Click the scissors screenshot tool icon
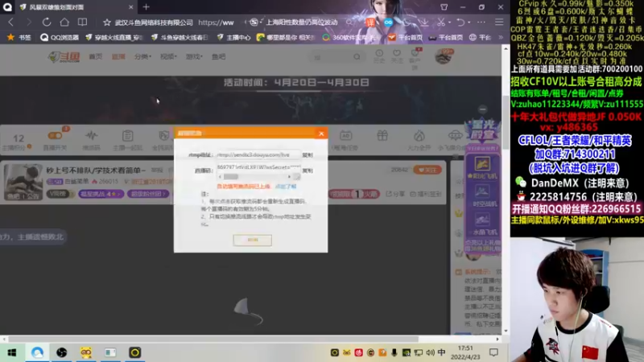644x362 pixels. 441,23
